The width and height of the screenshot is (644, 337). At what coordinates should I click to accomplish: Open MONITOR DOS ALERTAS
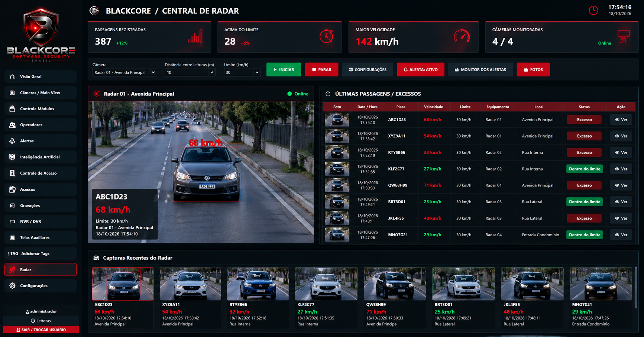(x=480, y=69)
